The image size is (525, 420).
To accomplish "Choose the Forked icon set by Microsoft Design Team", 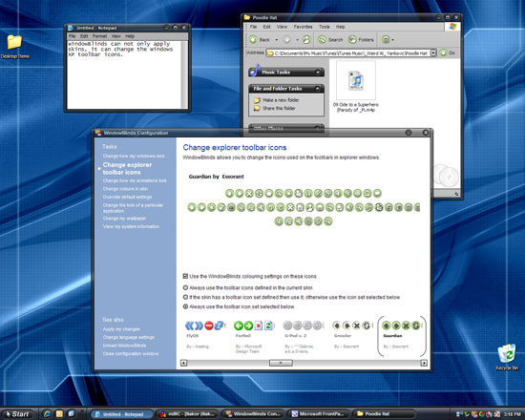I will [254, 336].
